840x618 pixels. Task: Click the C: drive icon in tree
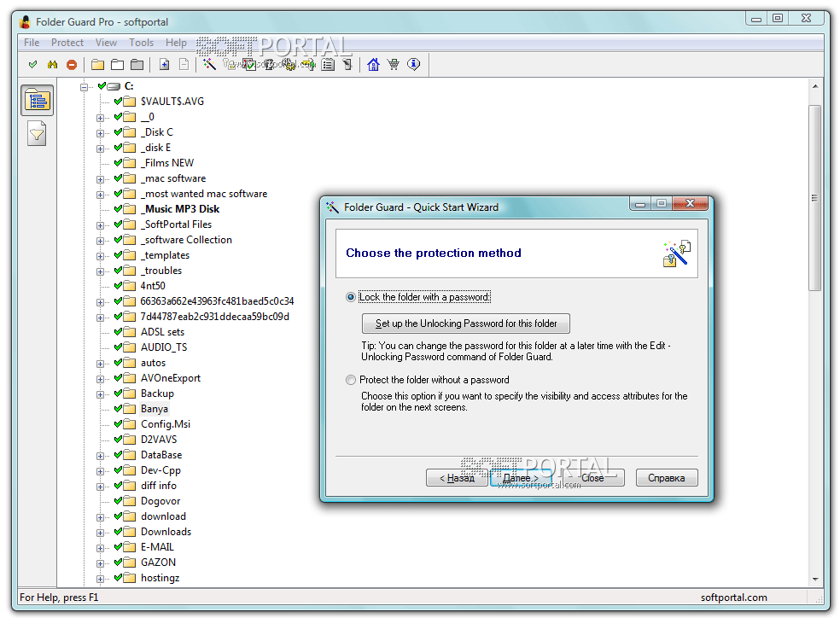coord(114,86)
